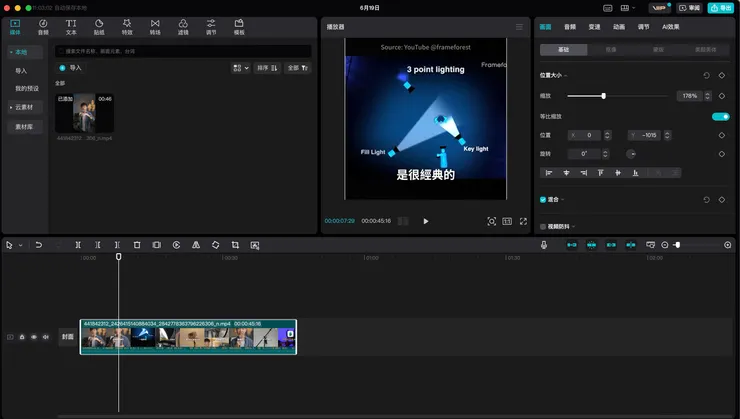Play the video in the player

(426, 221)
